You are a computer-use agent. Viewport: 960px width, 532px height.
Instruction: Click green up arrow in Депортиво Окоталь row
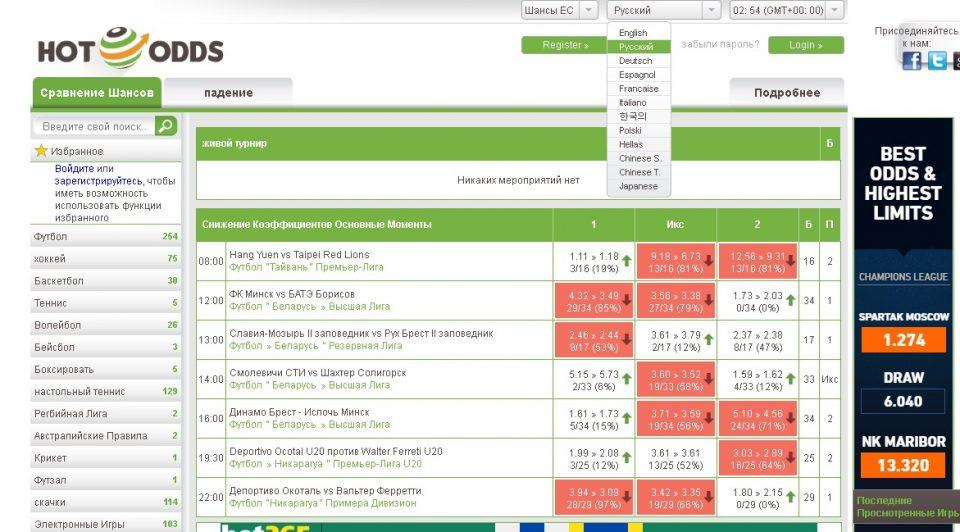(x=791, y=497)
